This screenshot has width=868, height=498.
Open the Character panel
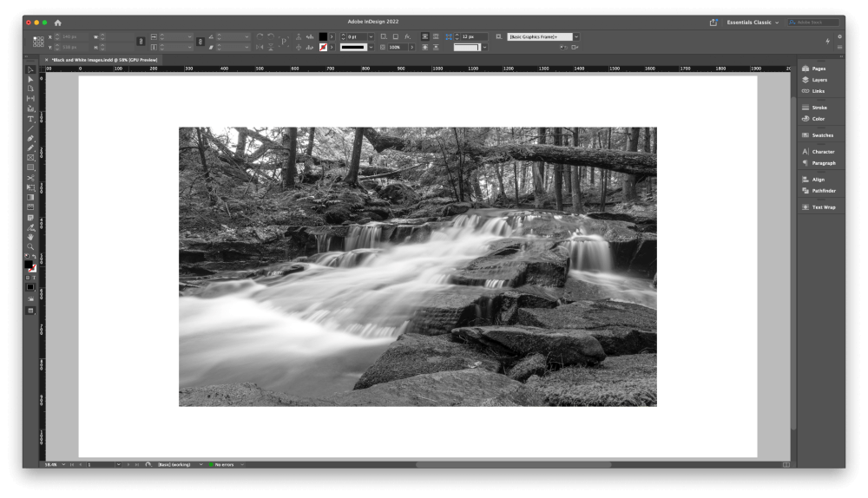point(819,152)
